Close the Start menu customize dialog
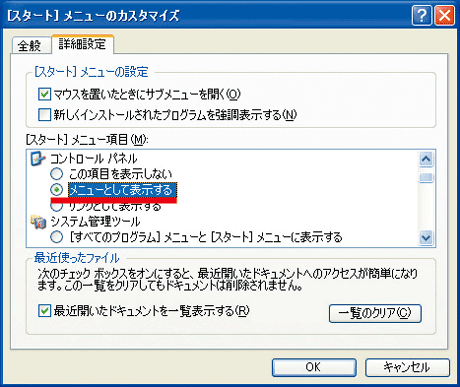This screenshot has width=460, height=387. (x=445, y=15)
